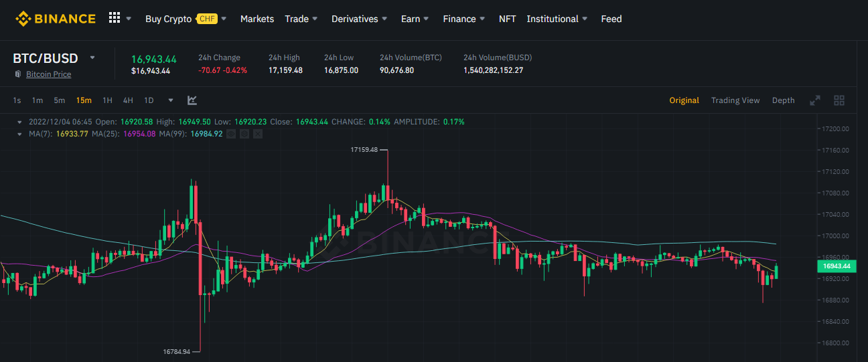Select the 1H interval

(x=107, y=100)
